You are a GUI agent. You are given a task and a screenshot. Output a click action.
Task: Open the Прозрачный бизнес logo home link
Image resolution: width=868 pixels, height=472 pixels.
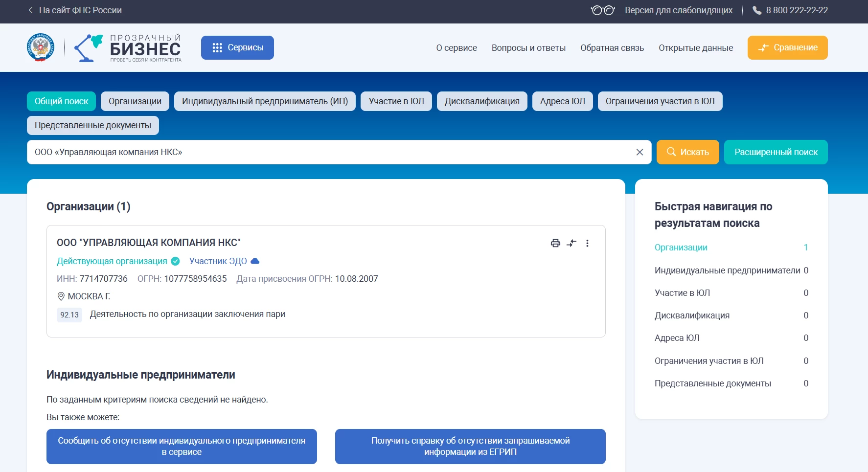point(128,48)
